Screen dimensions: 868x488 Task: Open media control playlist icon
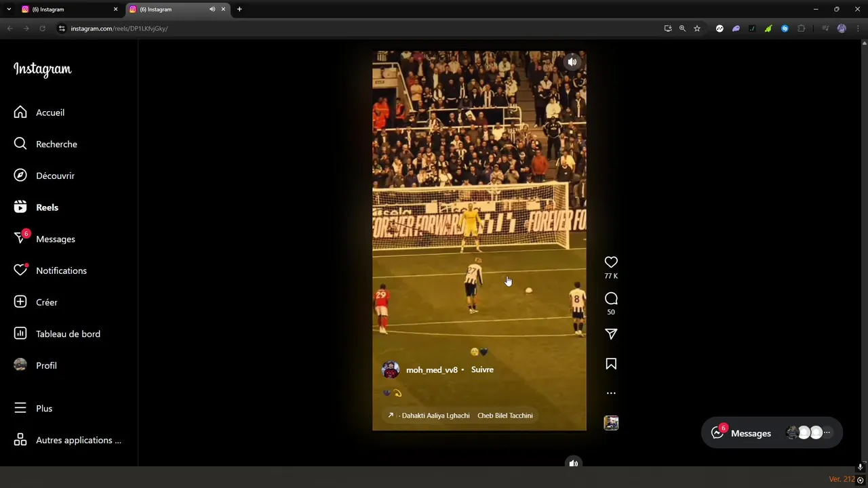[825, 28]
